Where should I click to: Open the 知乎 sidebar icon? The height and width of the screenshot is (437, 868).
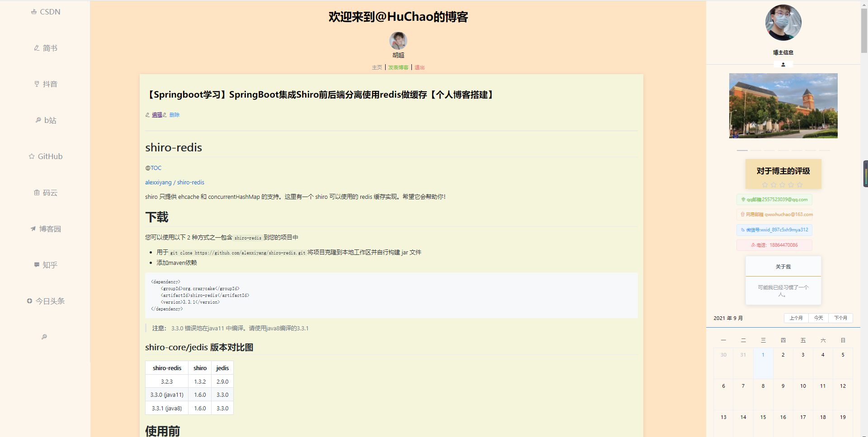[45, 265]
